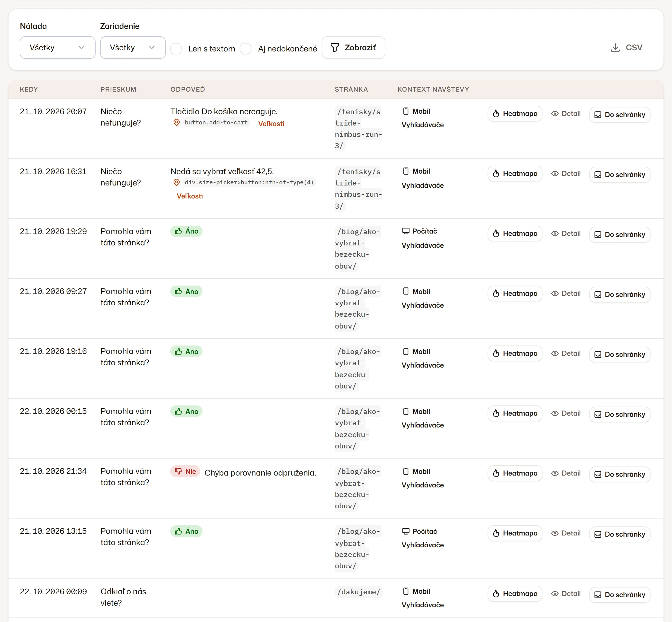Click the Zobraziť filter button
This screenshot has width=672, height=622.
353,47
